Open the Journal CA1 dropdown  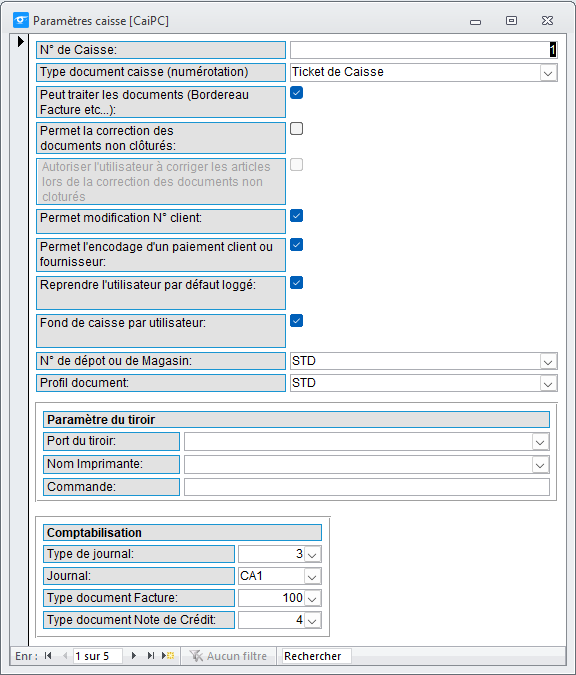click(313, 576)
